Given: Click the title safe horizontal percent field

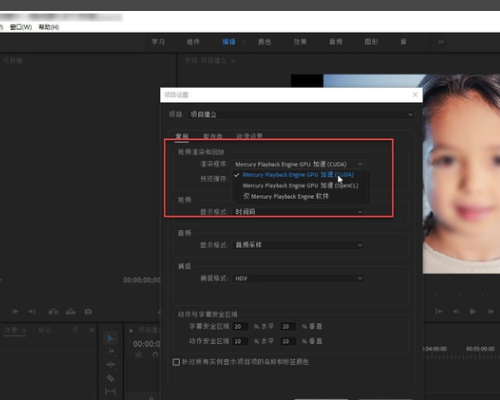Looking at the screenshot, I should [x=240, y=326].
